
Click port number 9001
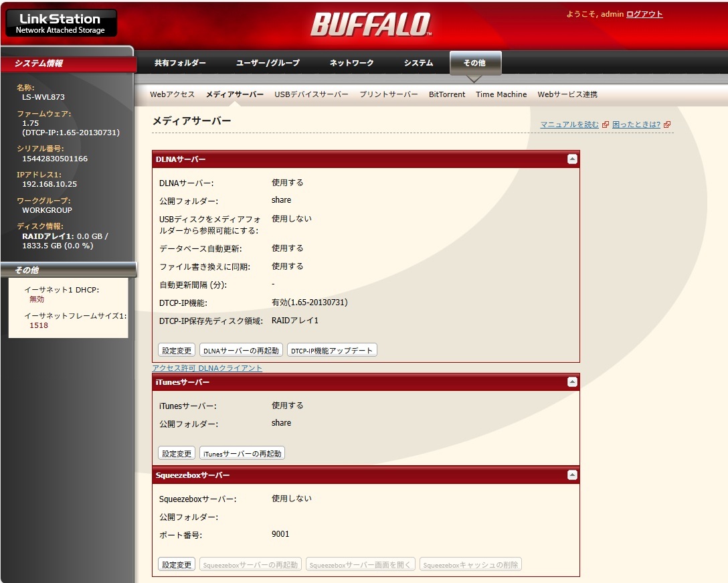click(x=280, y=533)
